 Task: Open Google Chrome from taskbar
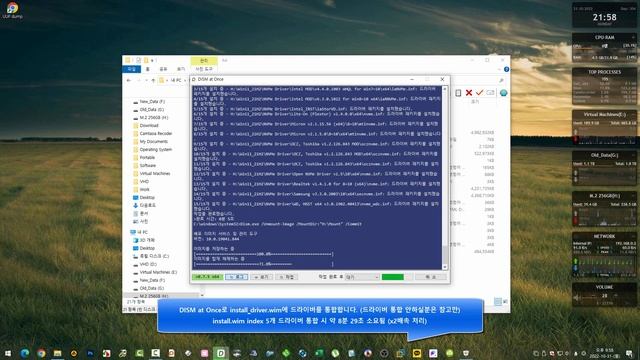41,353
